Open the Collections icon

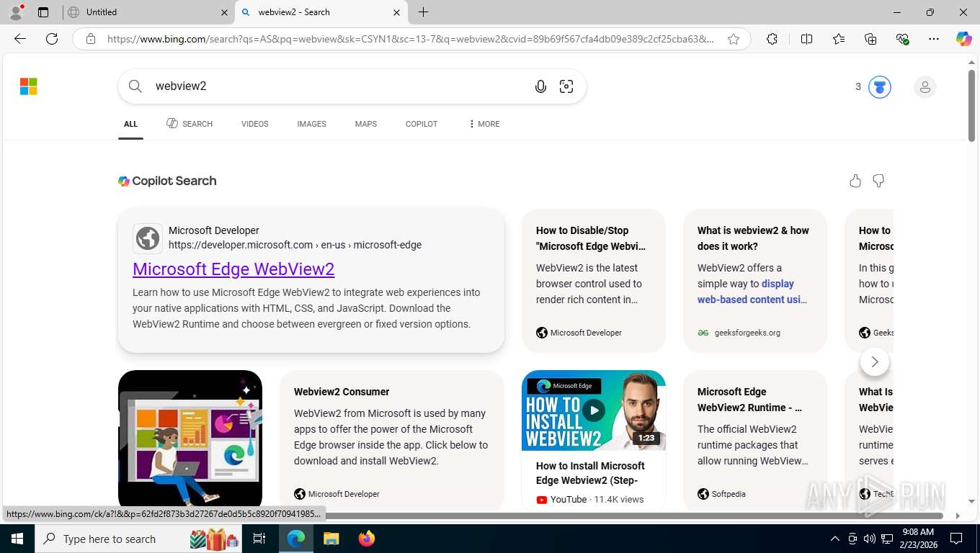[x=870, y=39]
